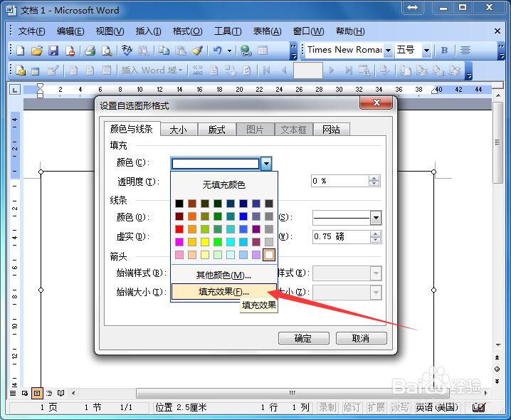
Task: Click the tab stop selector at ruler corner
Action: point(15,90)
